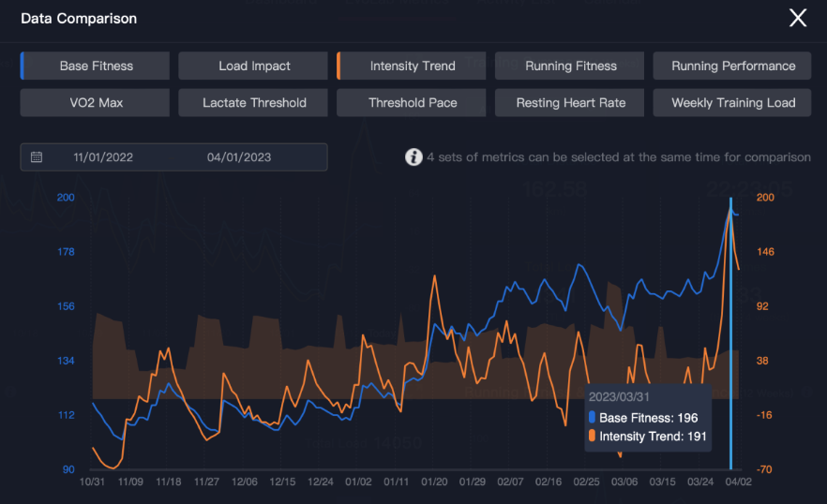
Task: Enable the Running Fitness metric
Action: click(x=570, y=66)
